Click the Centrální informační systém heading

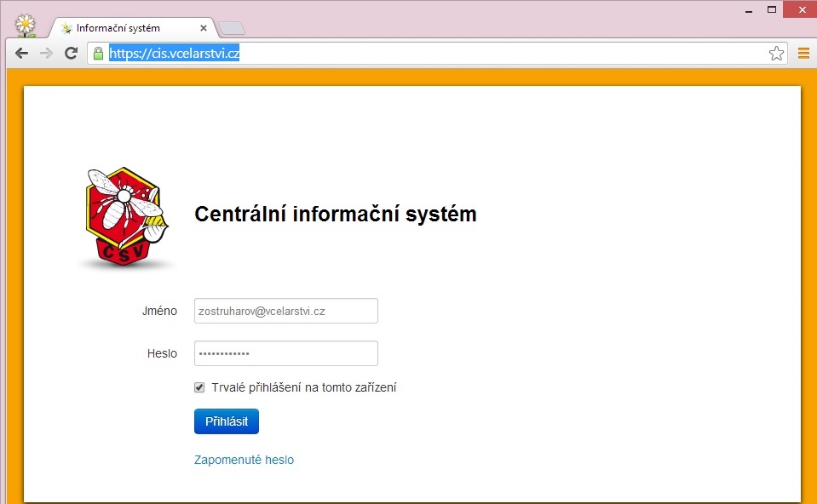[x=336, y=214]
